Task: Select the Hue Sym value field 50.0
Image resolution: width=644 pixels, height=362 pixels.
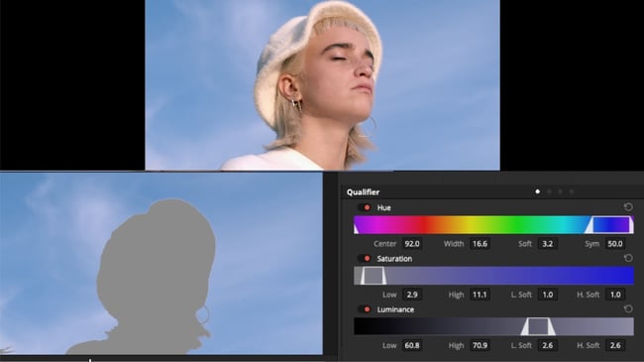Action: tap(615, 244)
